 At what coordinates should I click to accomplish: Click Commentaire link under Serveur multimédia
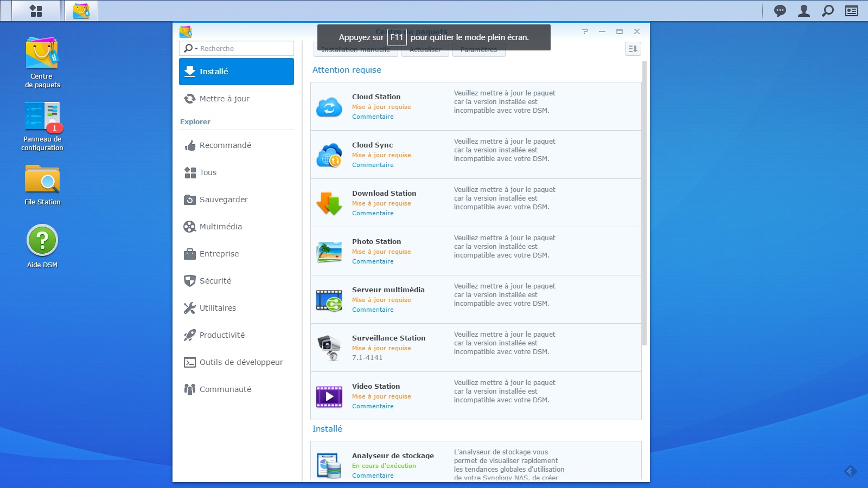click(373, 310)
